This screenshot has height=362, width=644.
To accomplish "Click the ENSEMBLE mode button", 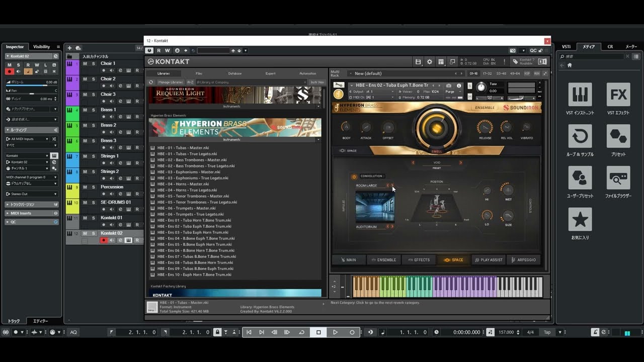I will click(485, 108).
